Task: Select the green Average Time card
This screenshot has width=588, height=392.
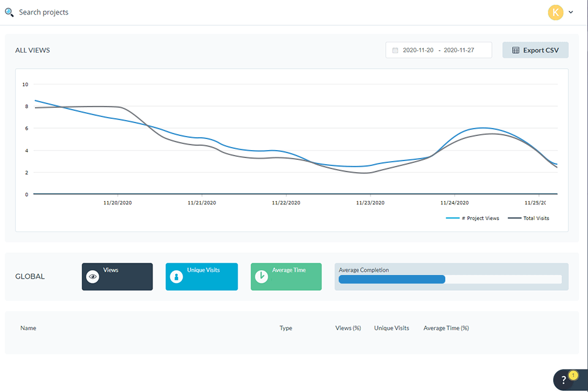Action: [286, 277]
